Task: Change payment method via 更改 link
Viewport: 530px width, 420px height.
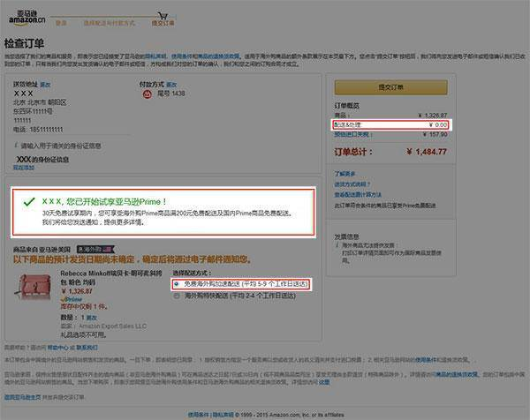Action: coord(171,85)
